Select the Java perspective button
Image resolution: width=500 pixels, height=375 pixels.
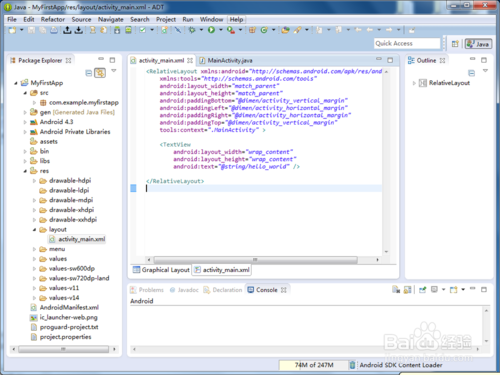click(x=478, y=44)
